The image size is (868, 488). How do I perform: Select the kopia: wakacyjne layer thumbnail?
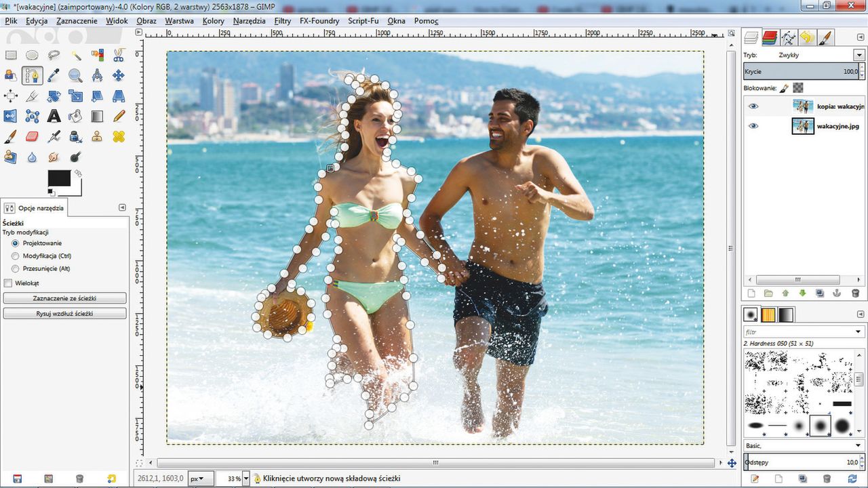803,106
